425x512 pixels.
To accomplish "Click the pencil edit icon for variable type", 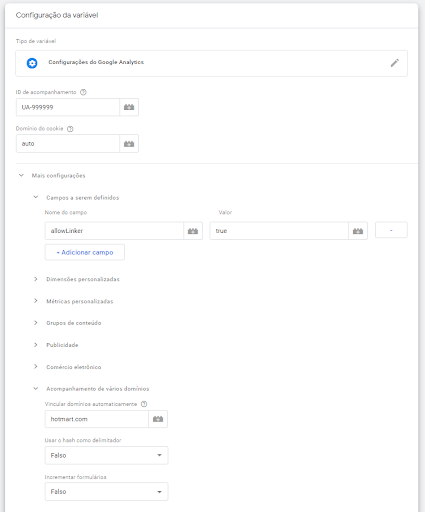I will (x=395, y=63).
